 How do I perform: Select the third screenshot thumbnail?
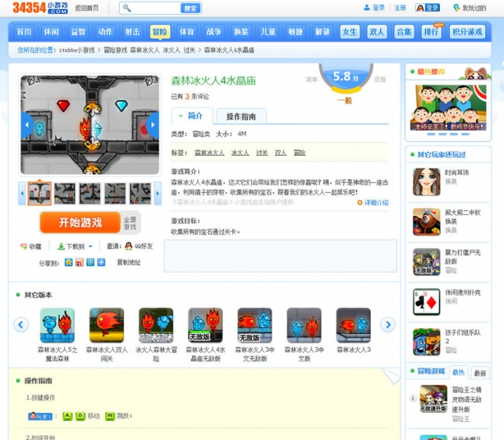click(x=90, y=193)
